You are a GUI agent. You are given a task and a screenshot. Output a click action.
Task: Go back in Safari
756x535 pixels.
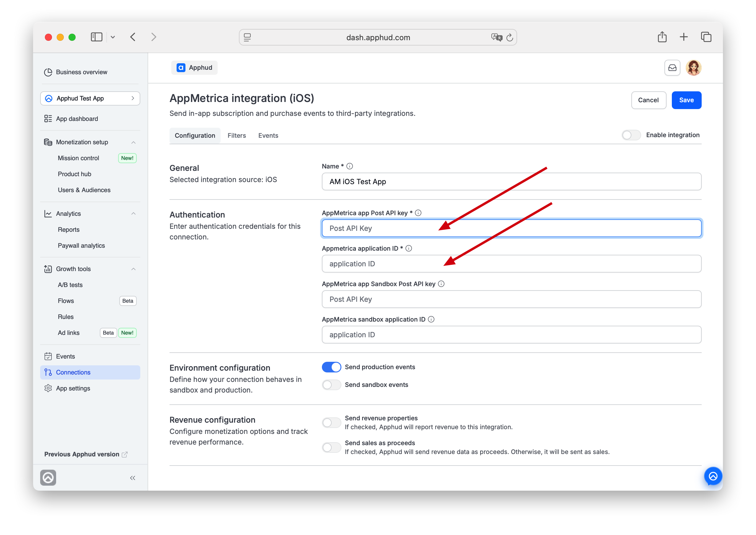(x=133, y=37)
